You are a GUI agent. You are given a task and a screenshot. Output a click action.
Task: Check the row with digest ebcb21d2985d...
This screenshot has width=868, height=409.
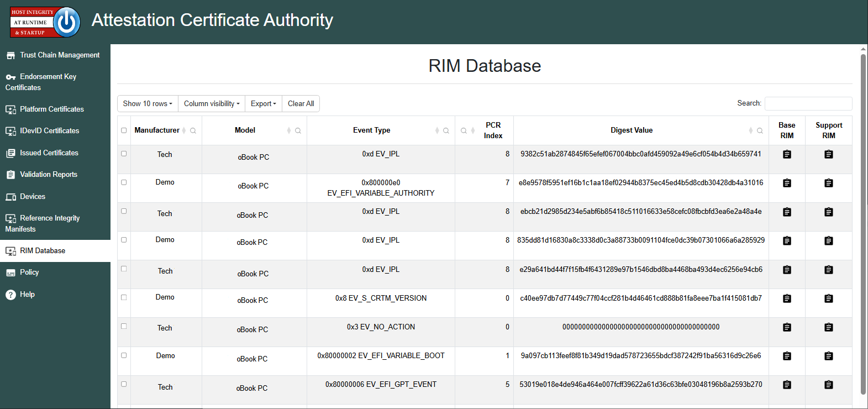click(x=124, y=211)
